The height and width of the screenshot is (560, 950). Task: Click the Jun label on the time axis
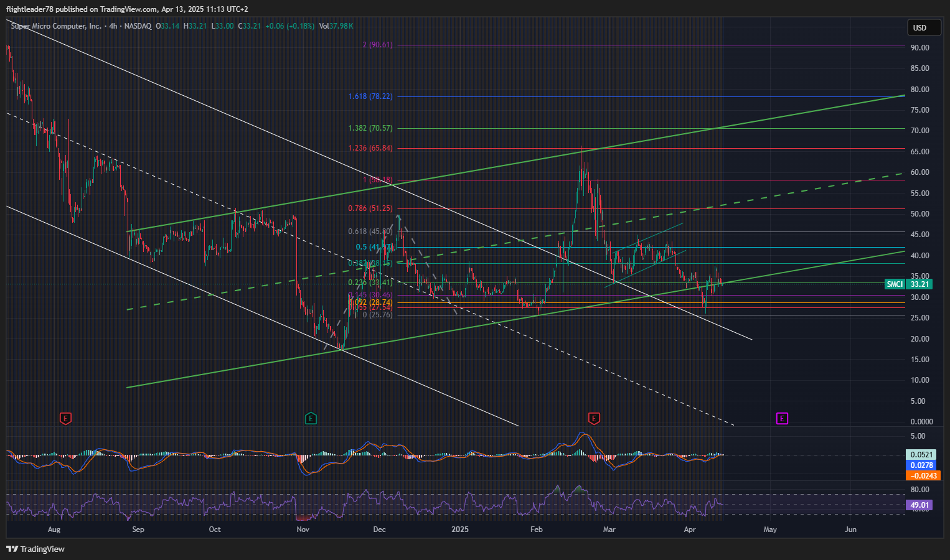coord(850,530)
